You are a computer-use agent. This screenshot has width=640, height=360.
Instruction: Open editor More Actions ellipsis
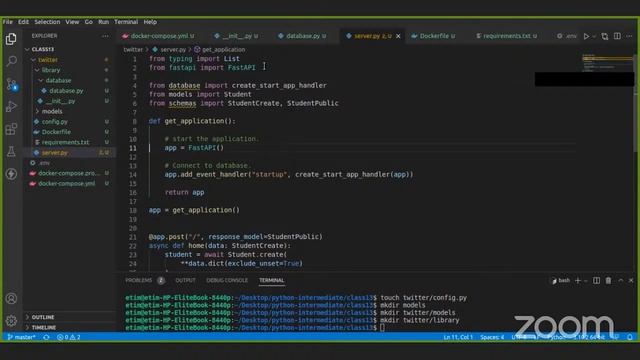click(x=629, y=36)
